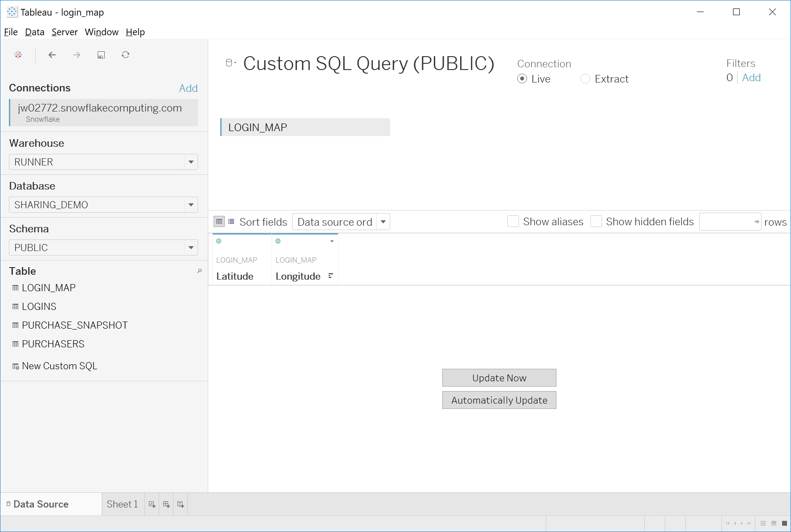Open the Help menu

(x=135, y=32)
